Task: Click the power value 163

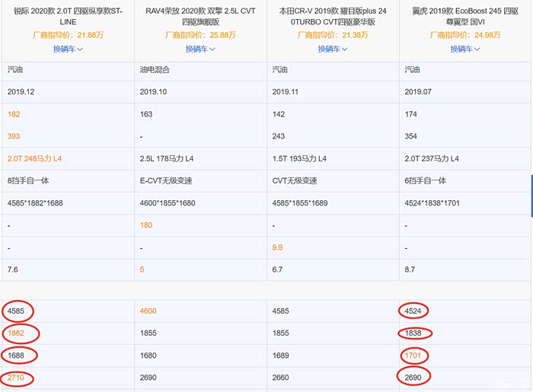Action: point(146,114)
